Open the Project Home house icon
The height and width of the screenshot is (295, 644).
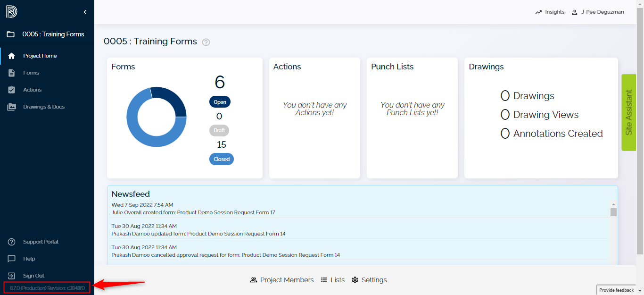[12, 56]
